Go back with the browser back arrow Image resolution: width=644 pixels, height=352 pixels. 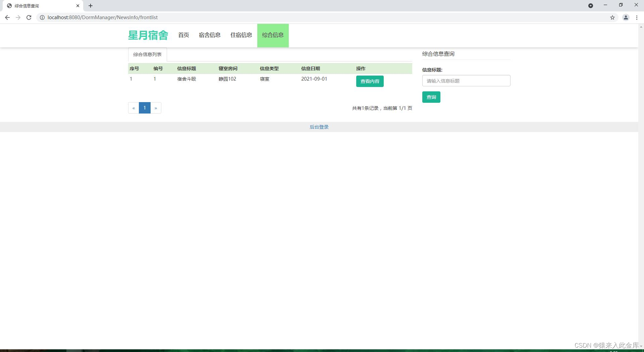(7, 17)
